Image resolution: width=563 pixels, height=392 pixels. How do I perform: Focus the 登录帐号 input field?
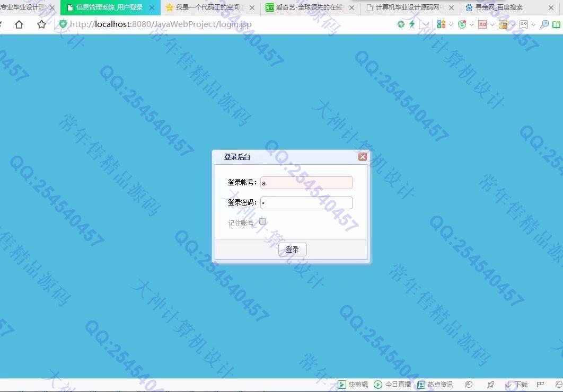[306, 183]
